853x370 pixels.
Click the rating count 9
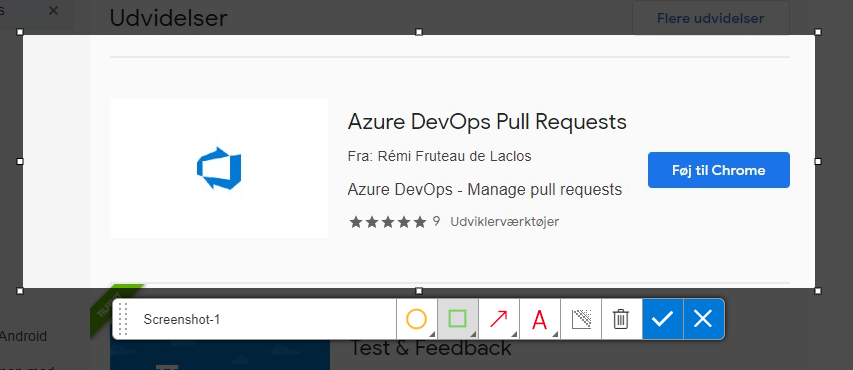[x=436, y=222]
